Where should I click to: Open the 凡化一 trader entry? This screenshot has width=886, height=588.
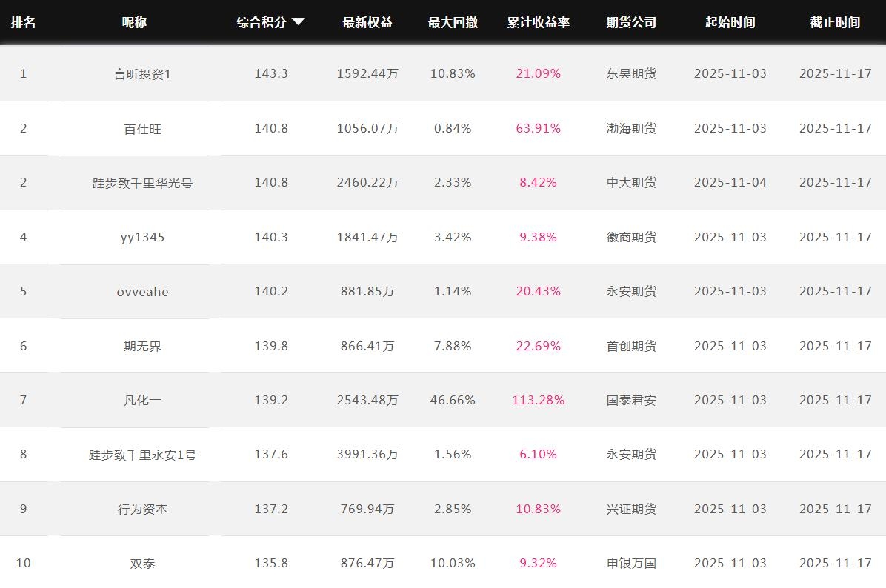[142, 400]
